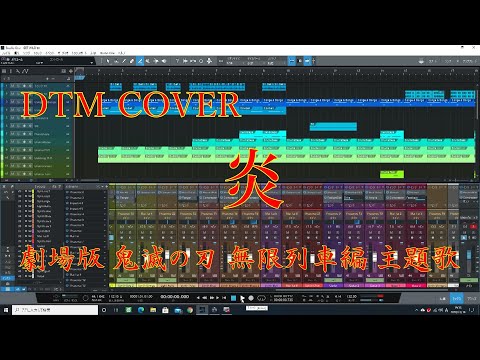Switch to the 編集 view tab at bottom right

click(442, 299)
